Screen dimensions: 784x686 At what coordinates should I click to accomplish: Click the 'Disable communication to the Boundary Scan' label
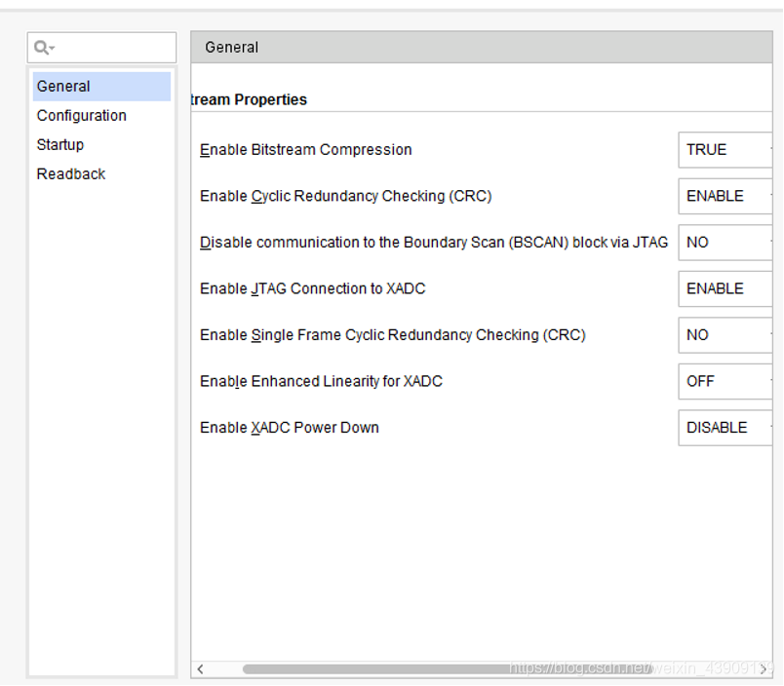click(x=434, y=243)
